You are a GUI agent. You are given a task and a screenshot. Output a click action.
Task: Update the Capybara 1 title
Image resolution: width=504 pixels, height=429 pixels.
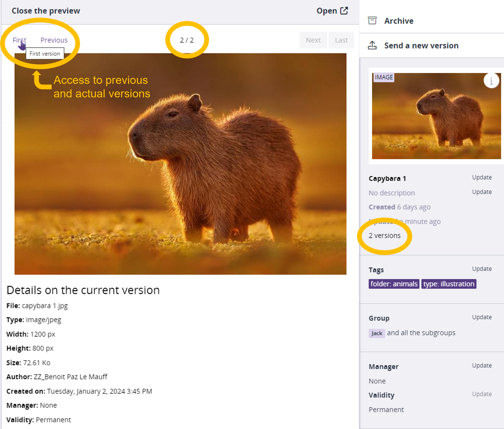pos(482,177)
